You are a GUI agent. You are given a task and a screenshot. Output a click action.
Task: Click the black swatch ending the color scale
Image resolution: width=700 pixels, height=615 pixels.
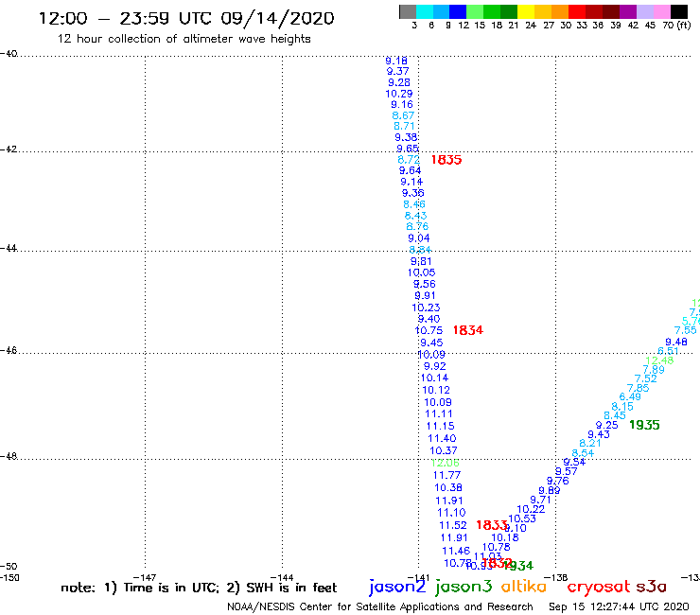[679, 11]
